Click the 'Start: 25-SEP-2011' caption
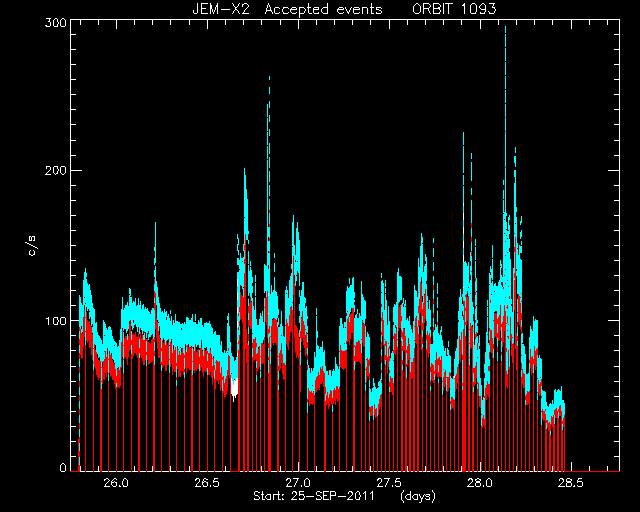Image resolution: width=640 pixels, height=512 pixels. click(x=314, y=496)
